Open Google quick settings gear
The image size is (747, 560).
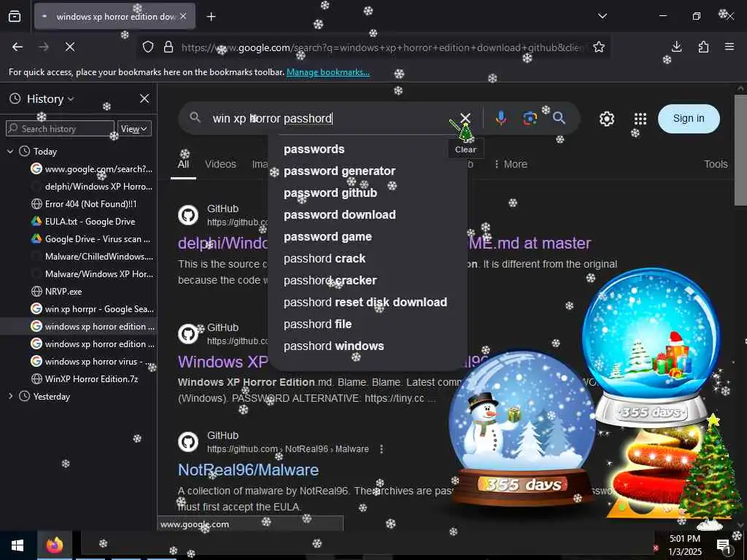606,119
